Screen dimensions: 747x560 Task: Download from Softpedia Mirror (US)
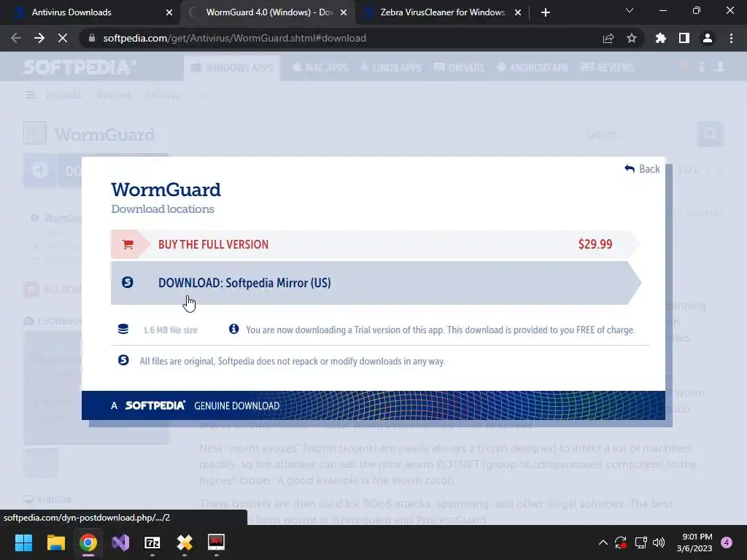tap(376, 283)
